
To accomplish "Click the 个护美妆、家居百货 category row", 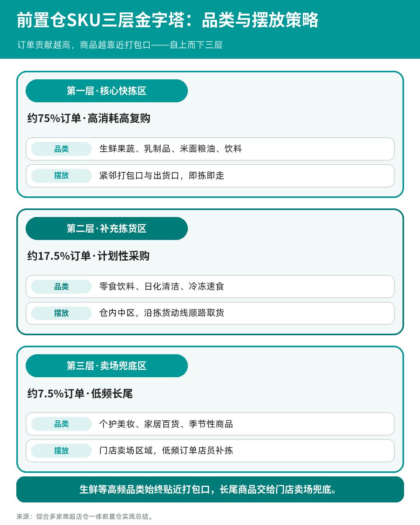I will [x=210, y=424].
